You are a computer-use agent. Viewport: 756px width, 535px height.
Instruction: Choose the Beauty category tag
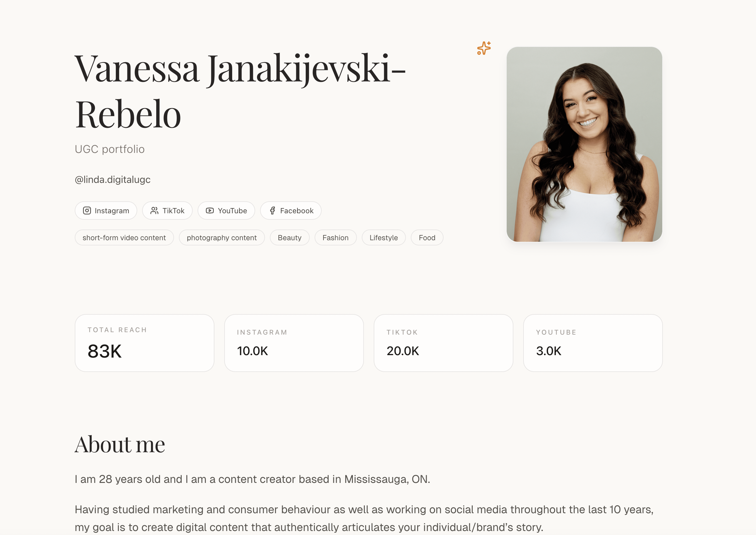pos(289,237)
